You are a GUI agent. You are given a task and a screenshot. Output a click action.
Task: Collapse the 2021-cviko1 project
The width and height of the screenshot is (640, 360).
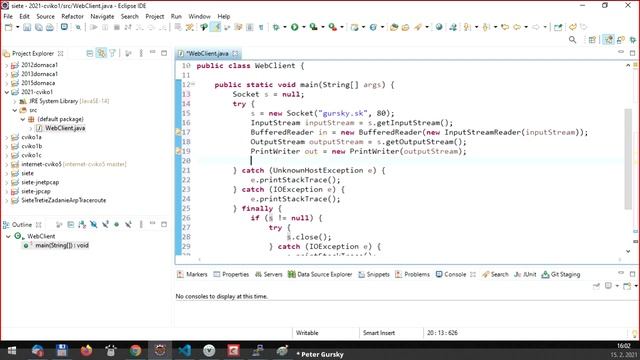tap(7, 92)
